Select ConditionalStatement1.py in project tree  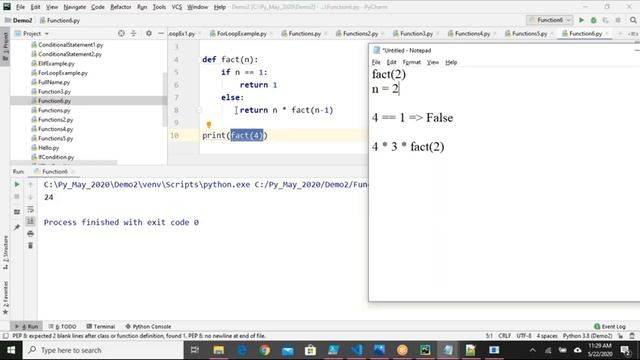click(71, 44)
